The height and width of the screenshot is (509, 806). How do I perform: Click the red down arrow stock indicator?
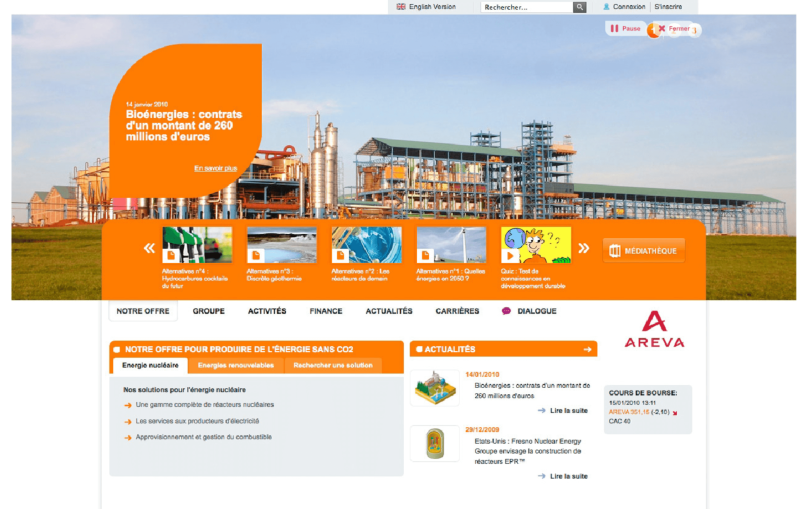[x=675, y=413]
